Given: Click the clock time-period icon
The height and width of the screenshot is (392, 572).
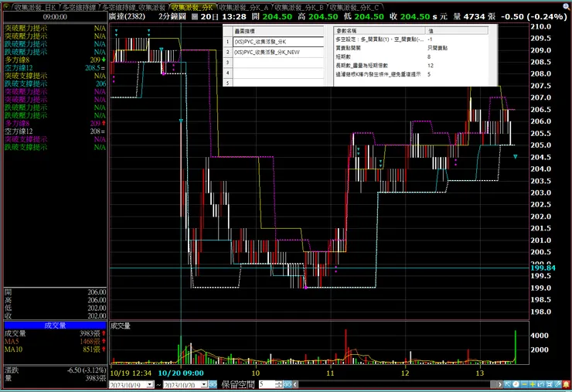Looking at the screenshot, I should pos(516,384).
